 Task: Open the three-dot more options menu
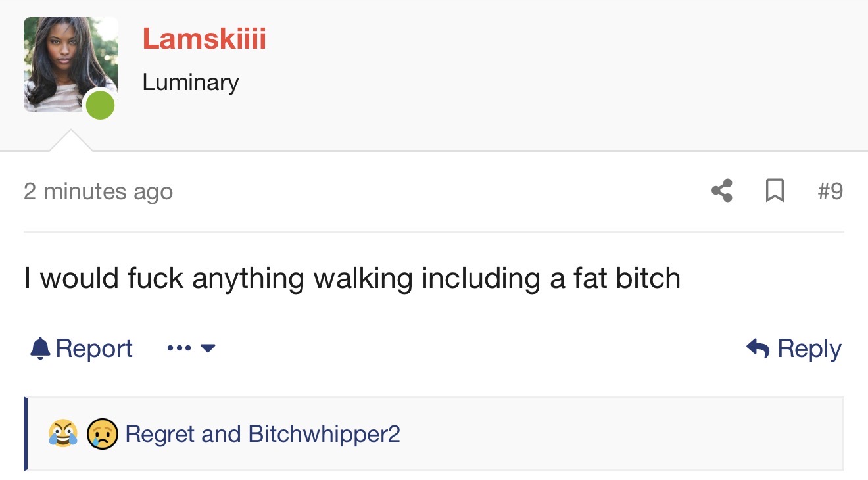(x=179, y=348)
